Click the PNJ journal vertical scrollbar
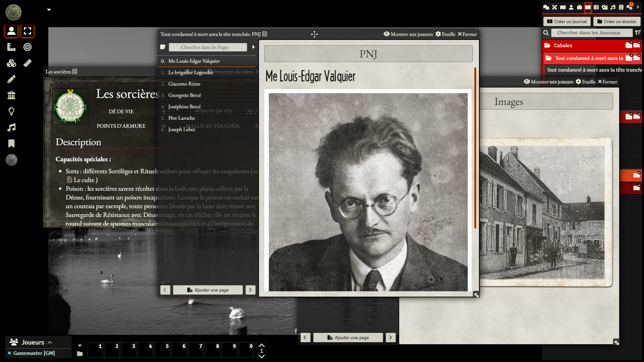 475,147
